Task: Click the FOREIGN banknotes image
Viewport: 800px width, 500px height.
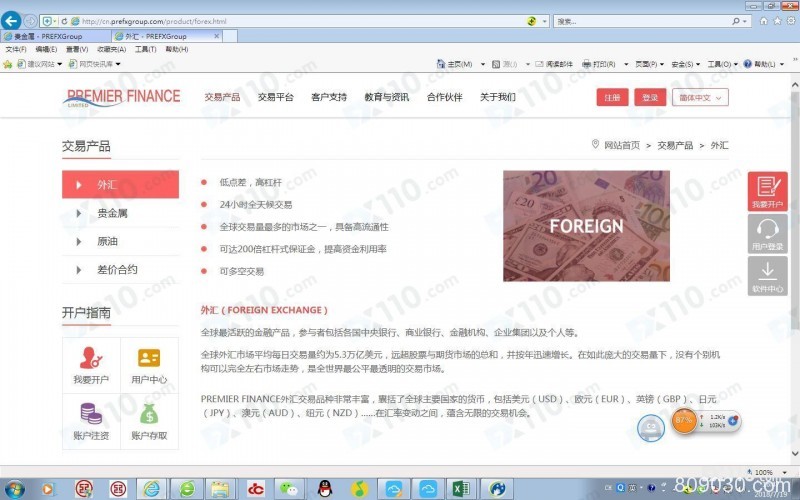Action: pyautogui.click(x=586, y=226)
